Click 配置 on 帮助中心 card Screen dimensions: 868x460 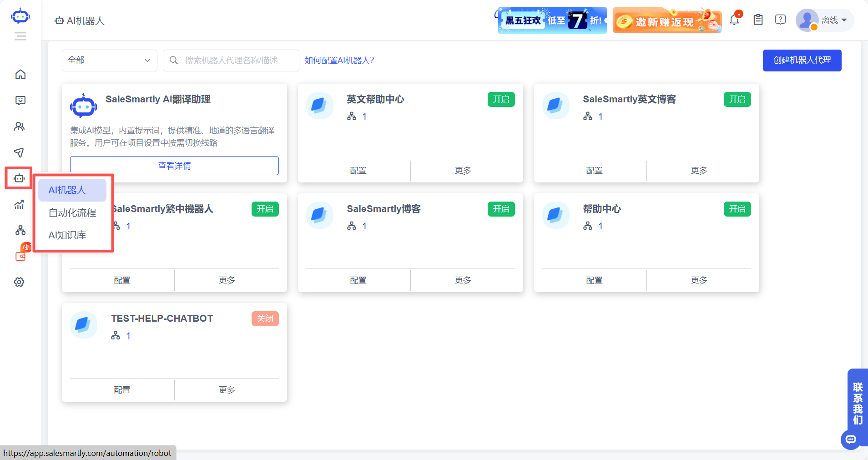point(594,280)
